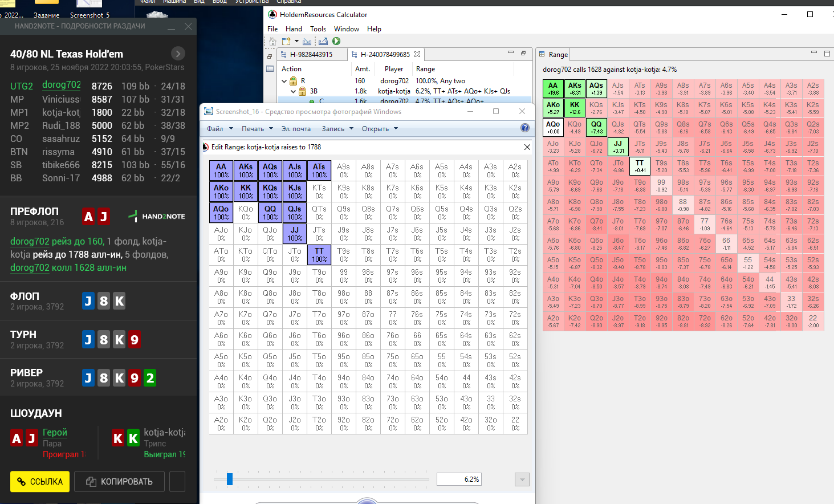Open Window menu in HoldemResources Calculator

[347, 29]
